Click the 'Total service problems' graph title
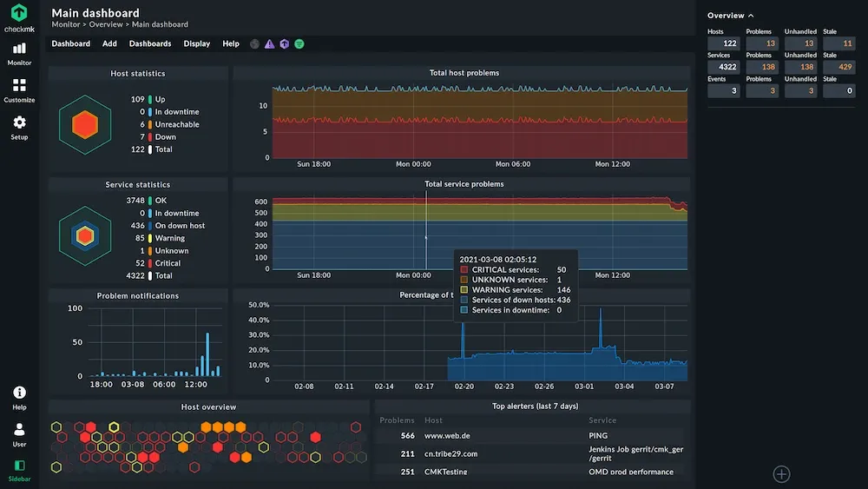This screenshot has height=489, width=868. coord(464,184)
